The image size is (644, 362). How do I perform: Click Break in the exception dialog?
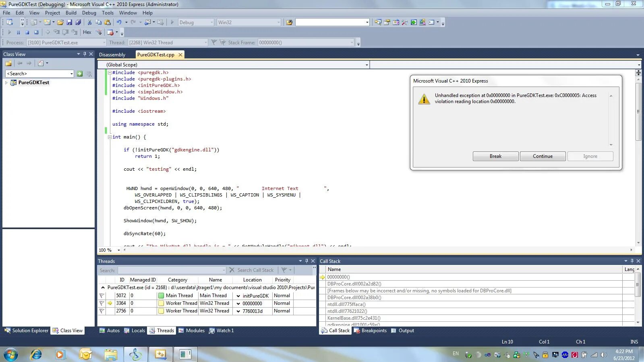point(495,156)
